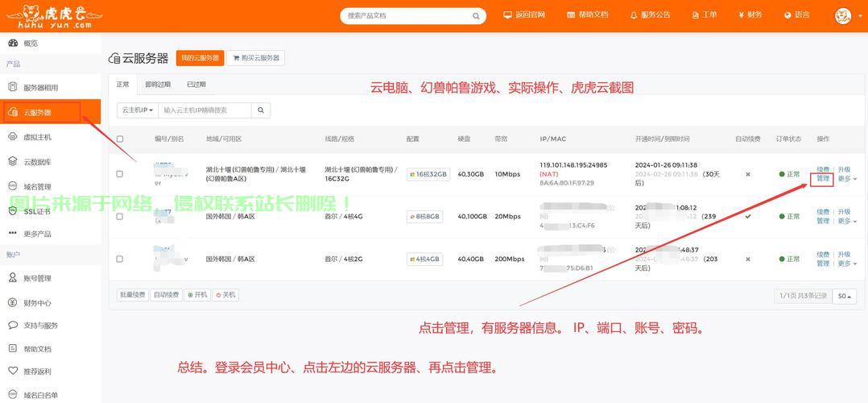Click the 账号管理 person icon in sidebar
This screenshot has width=868, height=403.
click(x=13, y=278)
